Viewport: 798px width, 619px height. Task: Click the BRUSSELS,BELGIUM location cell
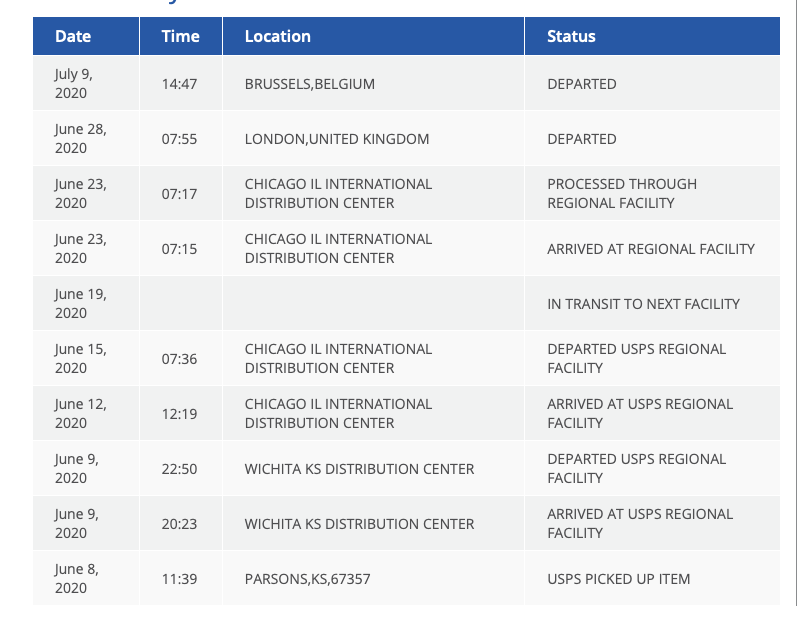coord(310,84)
